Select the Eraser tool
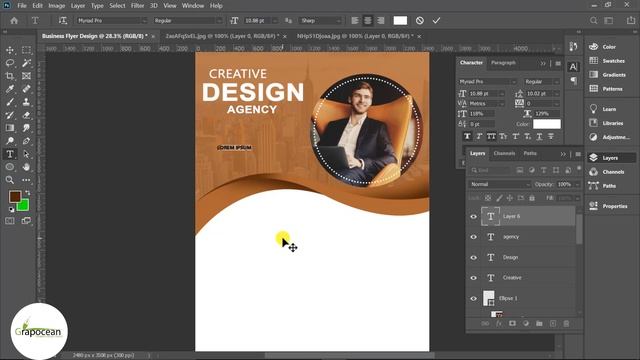640x360 pixels. tap(26, 115)
